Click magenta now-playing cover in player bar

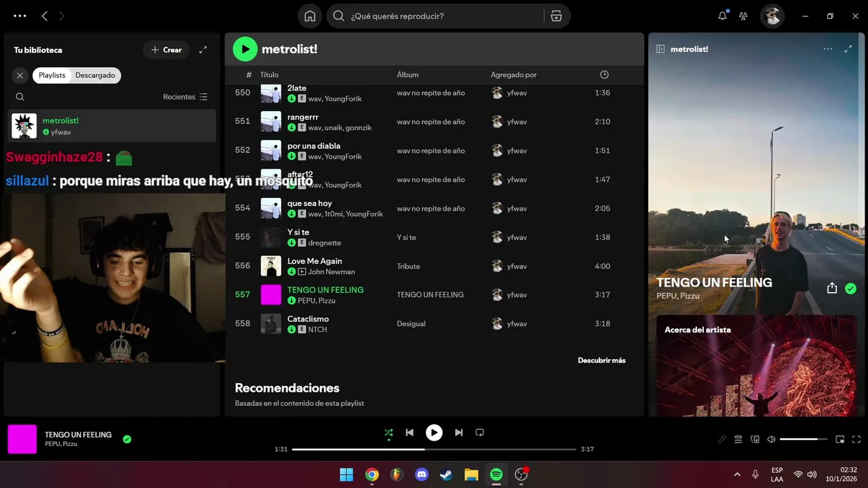(22, 439)
